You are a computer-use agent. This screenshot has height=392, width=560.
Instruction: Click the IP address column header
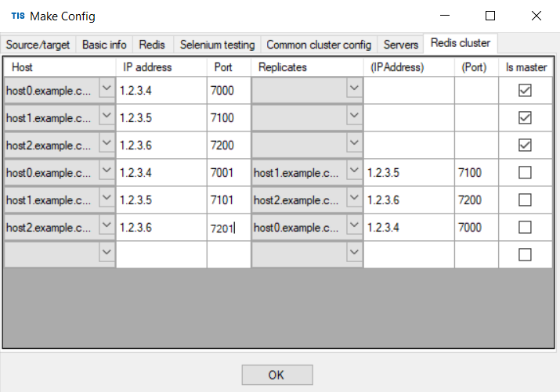click(161, 67)
